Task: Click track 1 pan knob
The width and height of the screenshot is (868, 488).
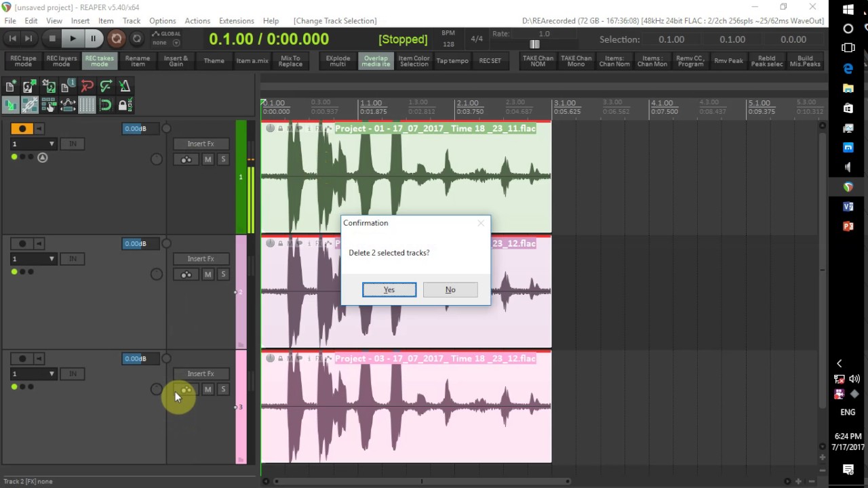Action: point(157,159)
